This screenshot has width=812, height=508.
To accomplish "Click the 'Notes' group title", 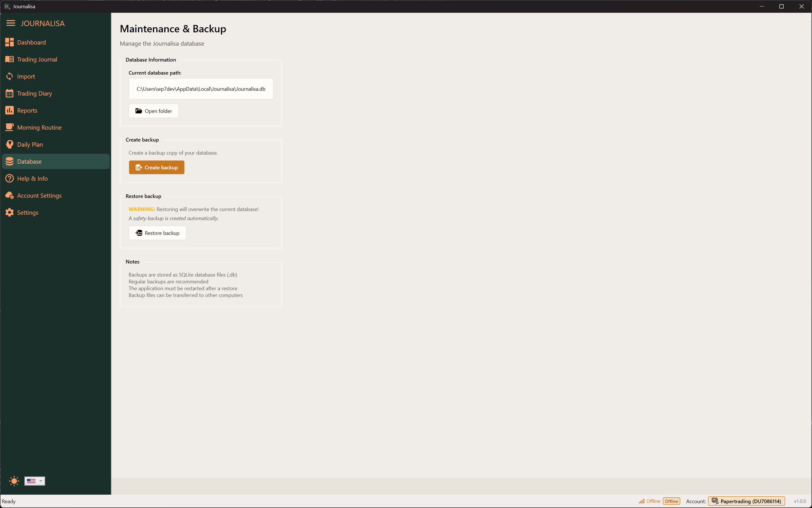I will coord(132,262).
